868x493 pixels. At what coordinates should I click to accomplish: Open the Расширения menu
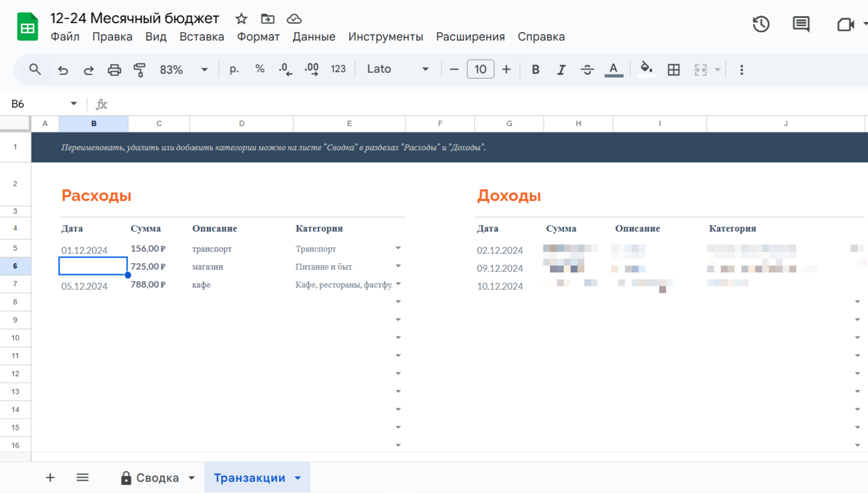[470, 37]
